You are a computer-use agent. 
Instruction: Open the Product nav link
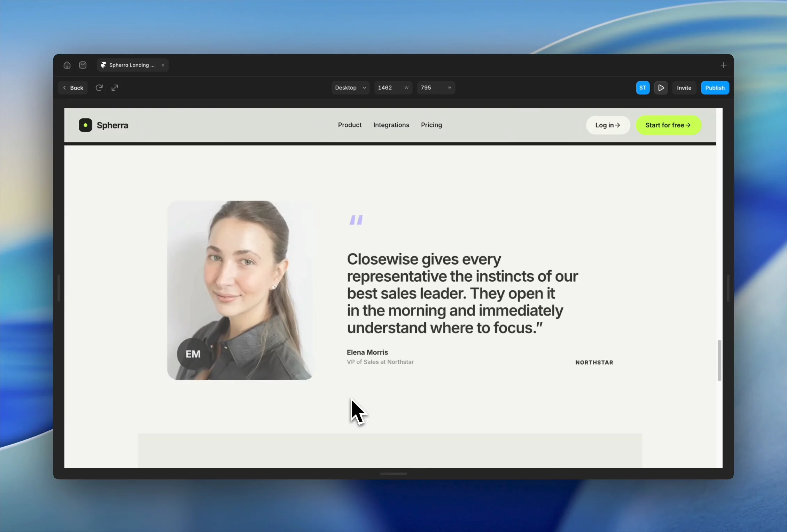pos(350,125)
